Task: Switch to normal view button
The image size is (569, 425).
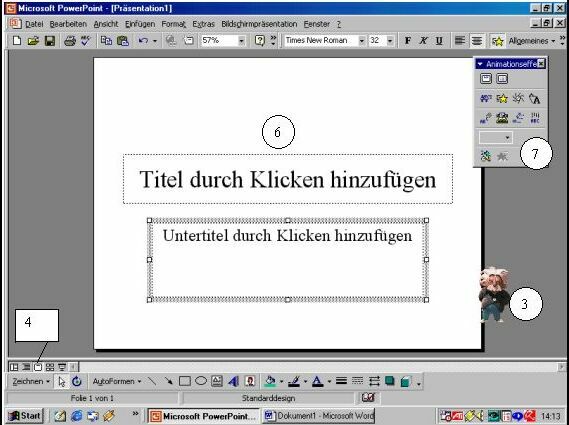Action: coord(14,367)
